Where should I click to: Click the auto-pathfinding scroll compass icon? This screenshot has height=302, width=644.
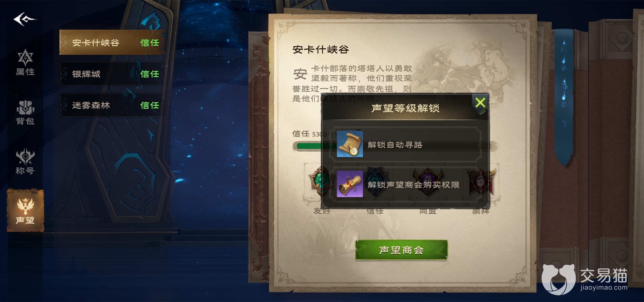coord(350,144)
